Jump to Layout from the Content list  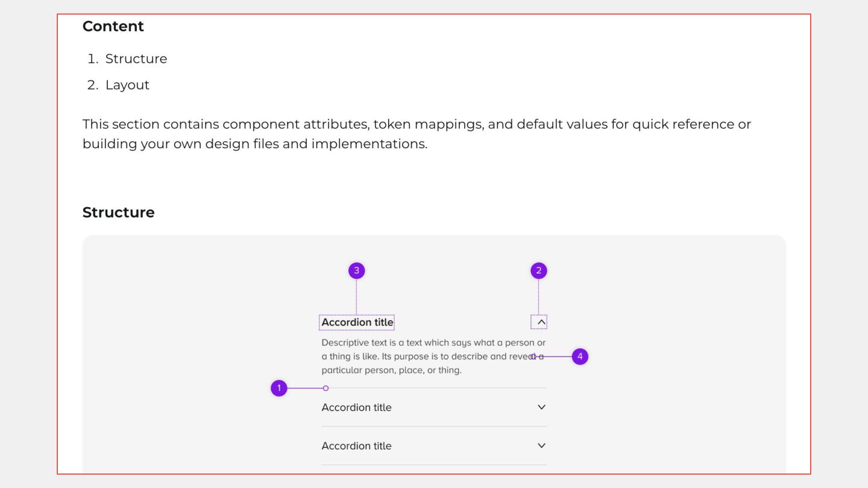127,85
